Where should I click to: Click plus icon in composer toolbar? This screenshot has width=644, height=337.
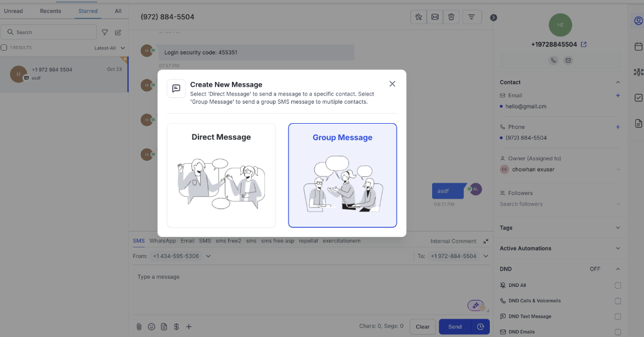tap(189, 327)
